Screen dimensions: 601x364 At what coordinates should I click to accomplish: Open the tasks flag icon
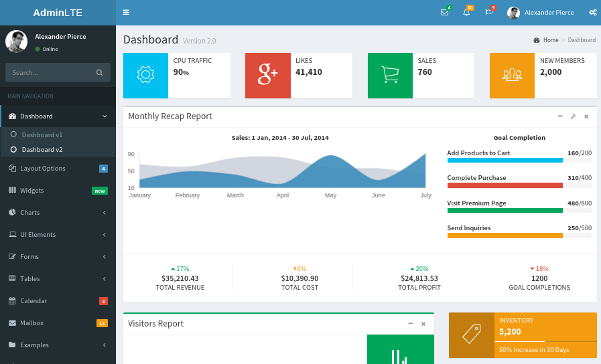coord(489,13)
